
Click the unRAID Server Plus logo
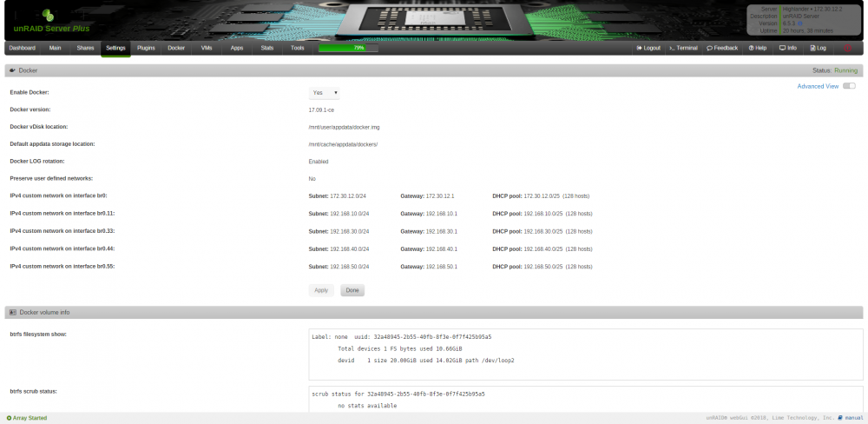click(51, 21)
